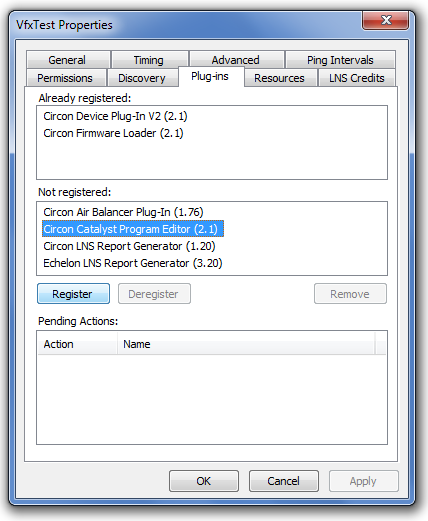This screenshot has height=521, width=428.
Task: Switch to the General tab
Action: pyautogui.click(x=68, y=60)
